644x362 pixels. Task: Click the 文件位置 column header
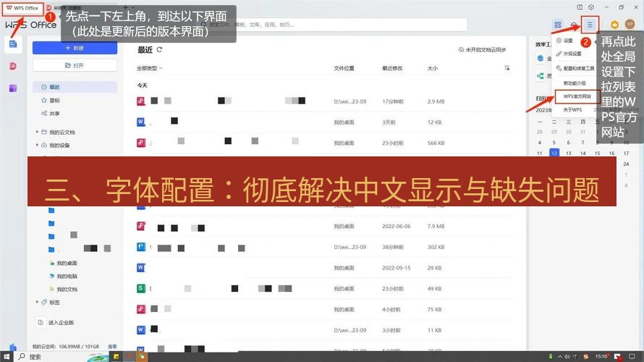tap(344, 68)
